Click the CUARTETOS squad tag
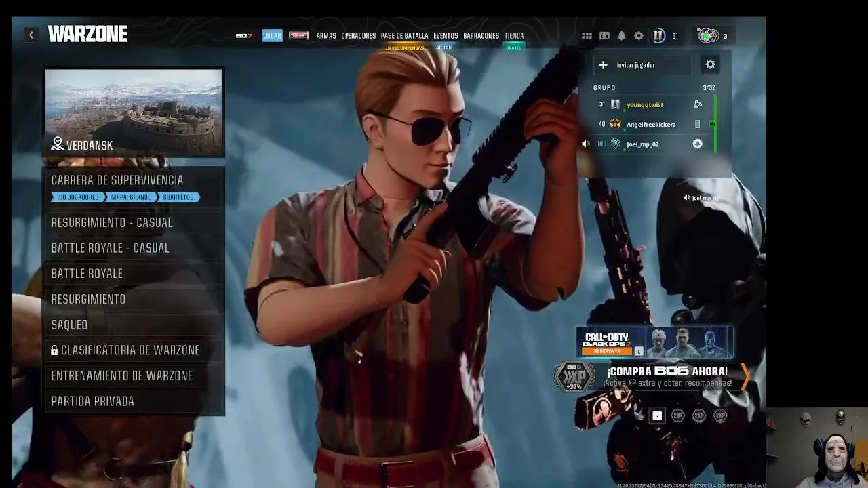The height and width of the screenshot is (488, 868). click(178, 197)
